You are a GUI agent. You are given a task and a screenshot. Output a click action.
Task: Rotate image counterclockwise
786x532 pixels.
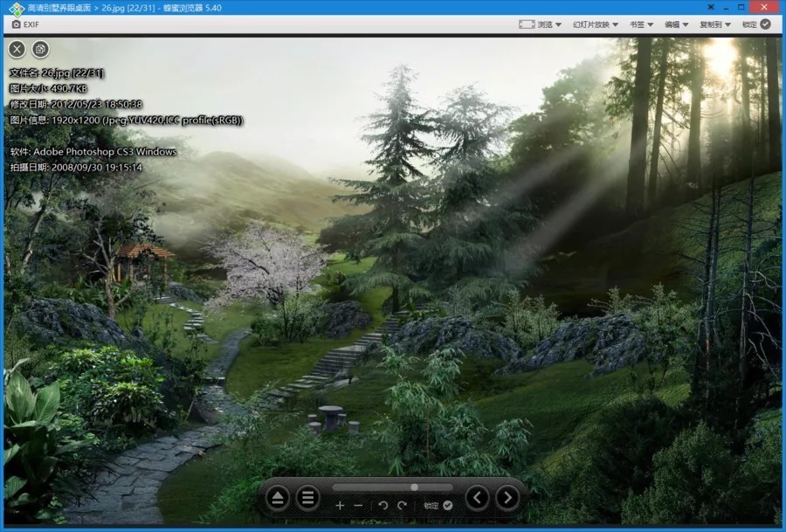(x=383, y=506)
